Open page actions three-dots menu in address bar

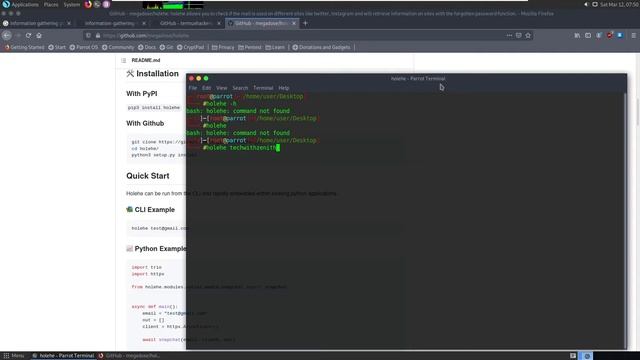[509, 36]
